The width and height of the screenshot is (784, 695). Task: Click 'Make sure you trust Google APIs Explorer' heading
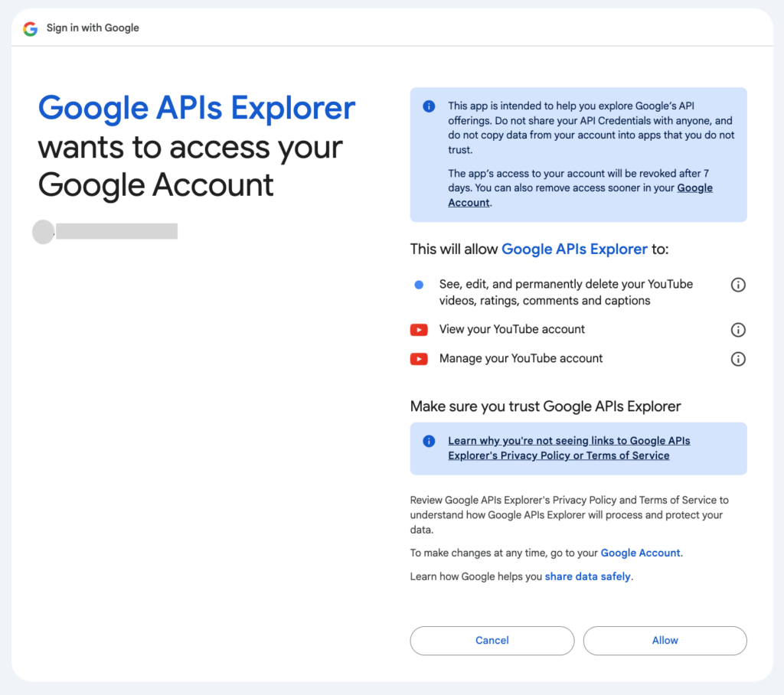[x=545, y=406]
